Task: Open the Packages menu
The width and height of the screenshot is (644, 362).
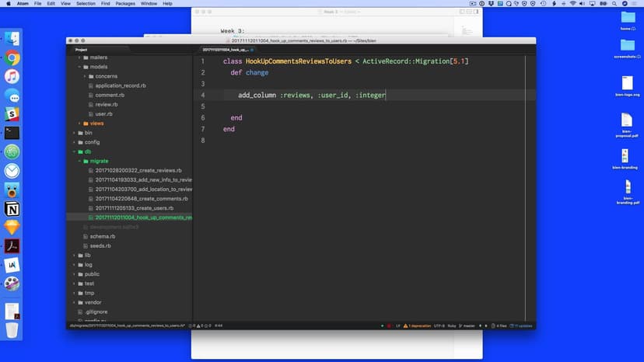Action: click(124, 4)
